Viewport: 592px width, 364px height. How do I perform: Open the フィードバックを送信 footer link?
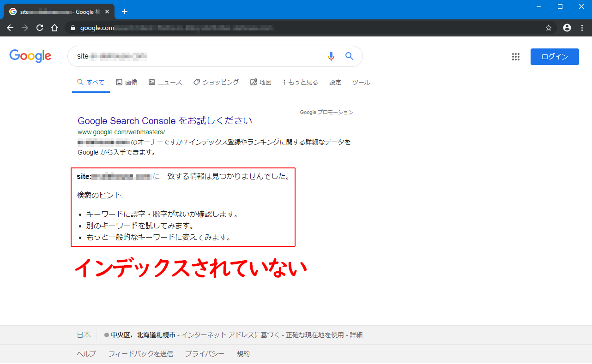pyautogui.click(x=141, y=354)
